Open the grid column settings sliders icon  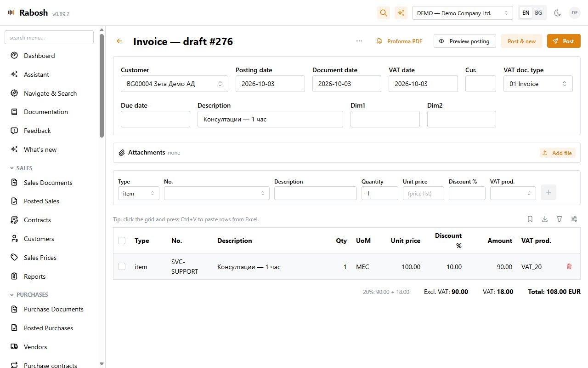click(574, 219)
